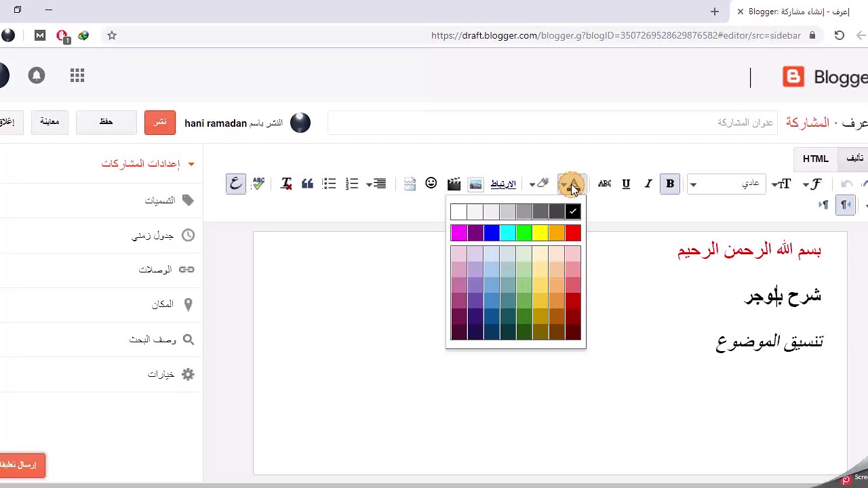Apply blockquote formatting icon
The width and height of the screenshot is (868, 488).
click(x=307, y=184)
